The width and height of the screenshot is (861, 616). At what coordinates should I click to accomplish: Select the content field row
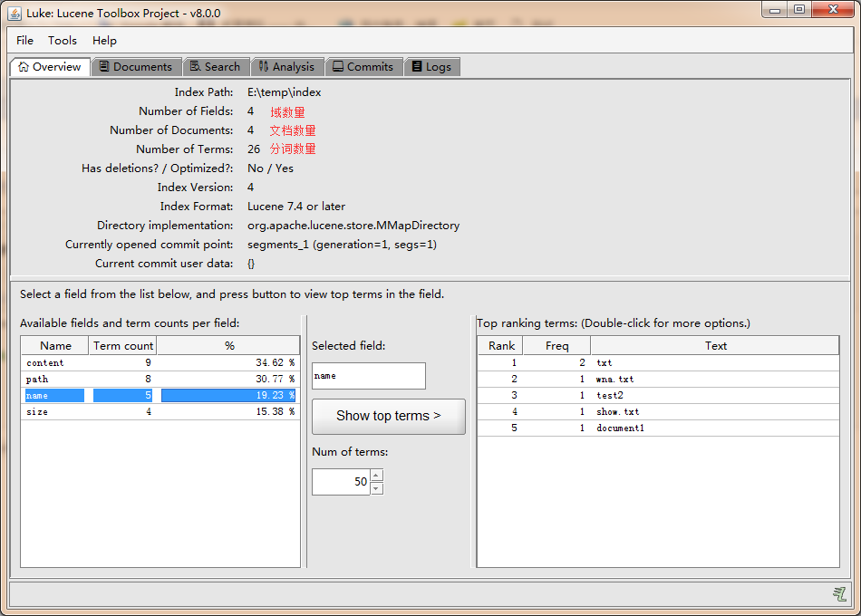[160, 363]
